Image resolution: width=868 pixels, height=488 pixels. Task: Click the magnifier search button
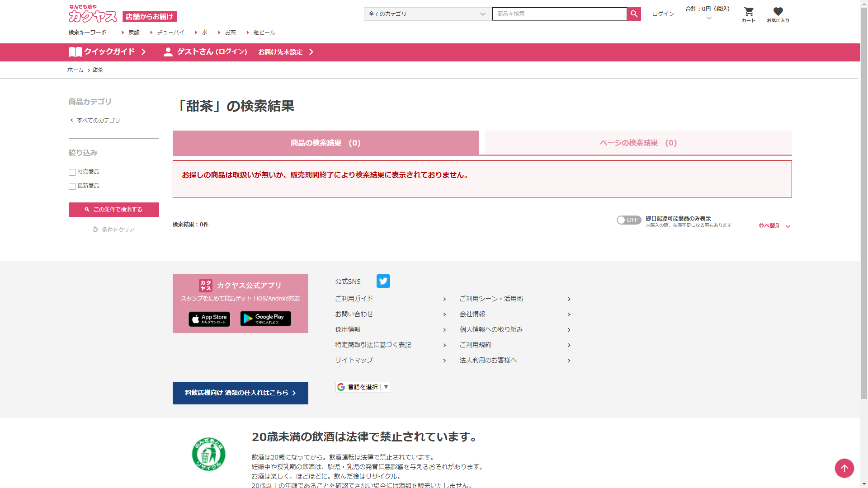[x=634, y=14]
